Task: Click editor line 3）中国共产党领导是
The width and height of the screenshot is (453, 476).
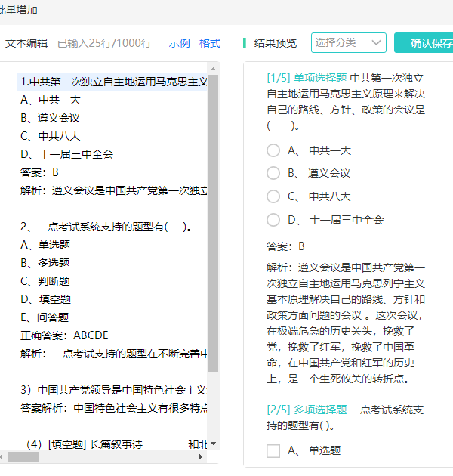Action: click(x=112, y=390)
